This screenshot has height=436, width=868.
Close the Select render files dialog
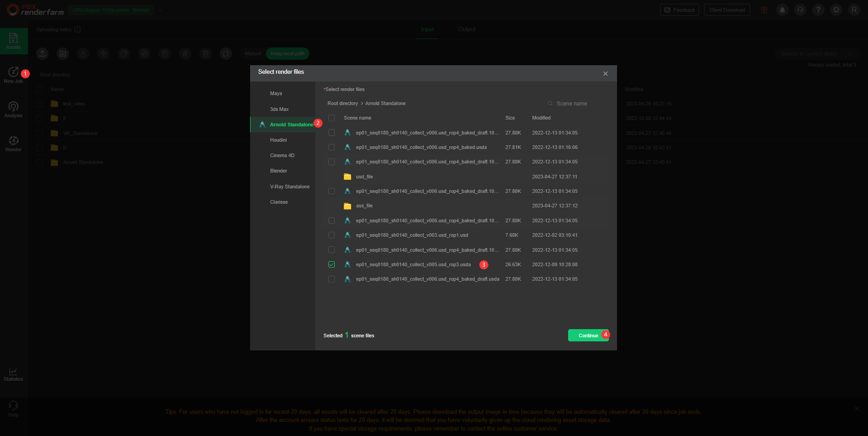[x=606, y=73]
